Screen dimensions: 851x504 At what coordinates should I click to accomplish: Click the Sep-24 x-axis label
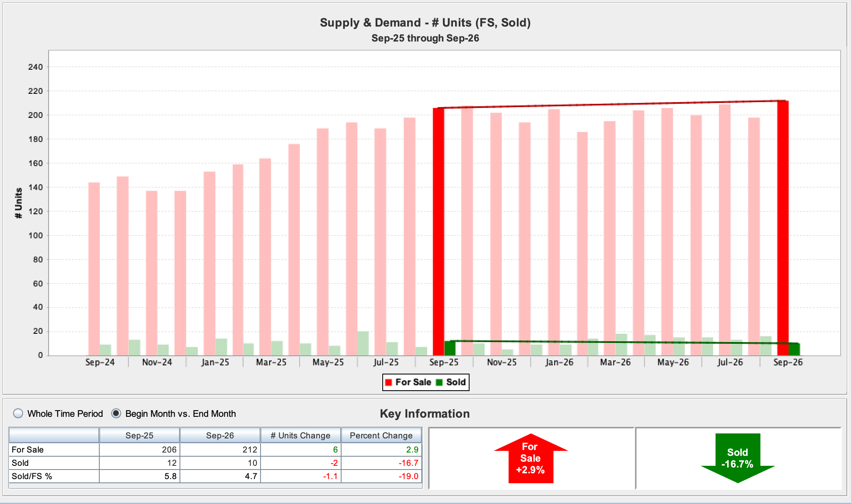point(100,362)
